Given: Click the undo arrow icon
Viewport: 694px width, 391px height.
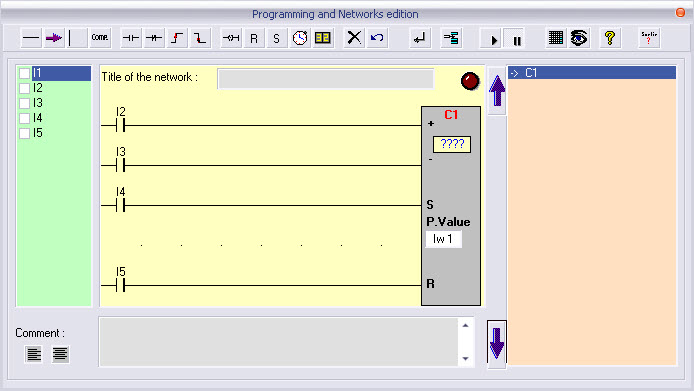Looking at the screenshot, I should click(x=377, y=38).
